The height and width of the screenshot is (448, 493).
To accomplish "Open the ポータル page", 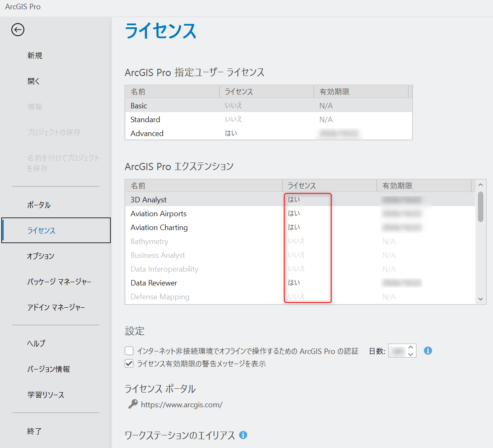I will tap(39, 205).
